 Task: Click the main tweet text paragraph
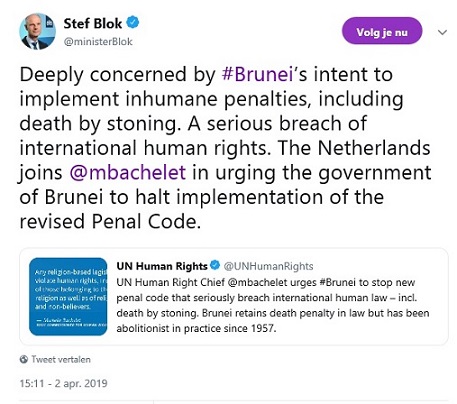tap(225, 148)
